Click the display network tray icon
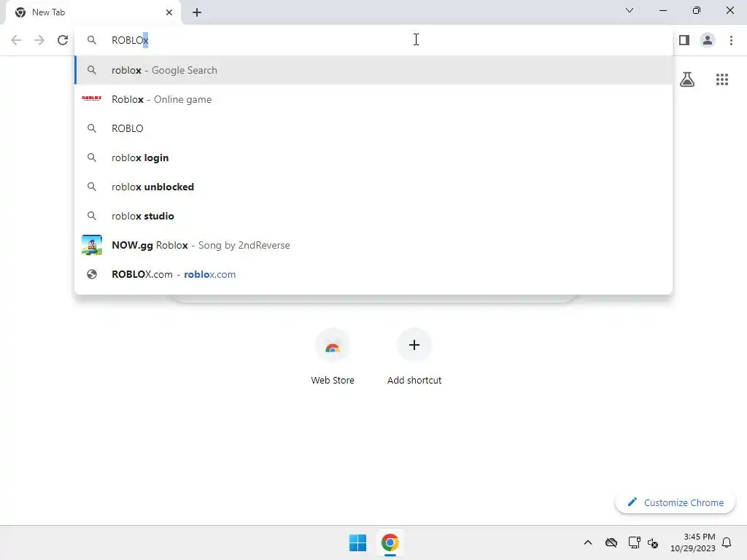This screenshot has height=560, width=747. coord(634,542)
